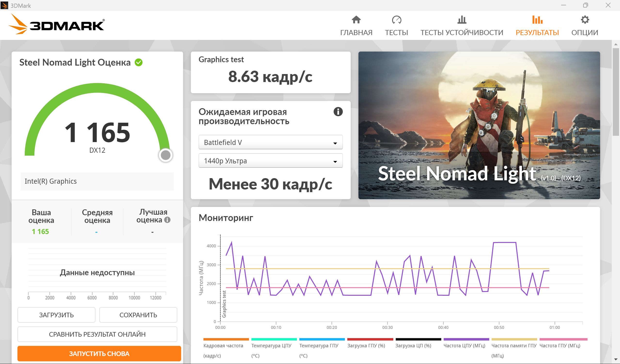This screenshot has height=364, width=620.
Task: Click the green 1 165 under Ваша оценка
Action: click(x=40, y=231)
